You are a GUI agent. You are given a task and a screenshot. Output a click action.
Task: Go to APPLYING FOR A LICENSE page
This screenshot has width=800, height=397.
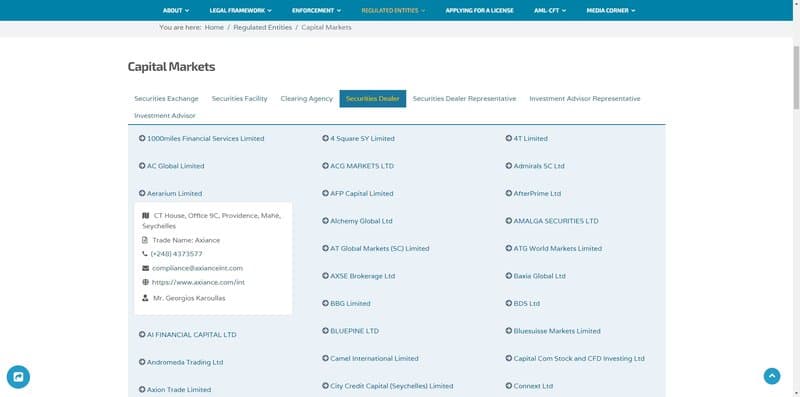tap(479, 10)
